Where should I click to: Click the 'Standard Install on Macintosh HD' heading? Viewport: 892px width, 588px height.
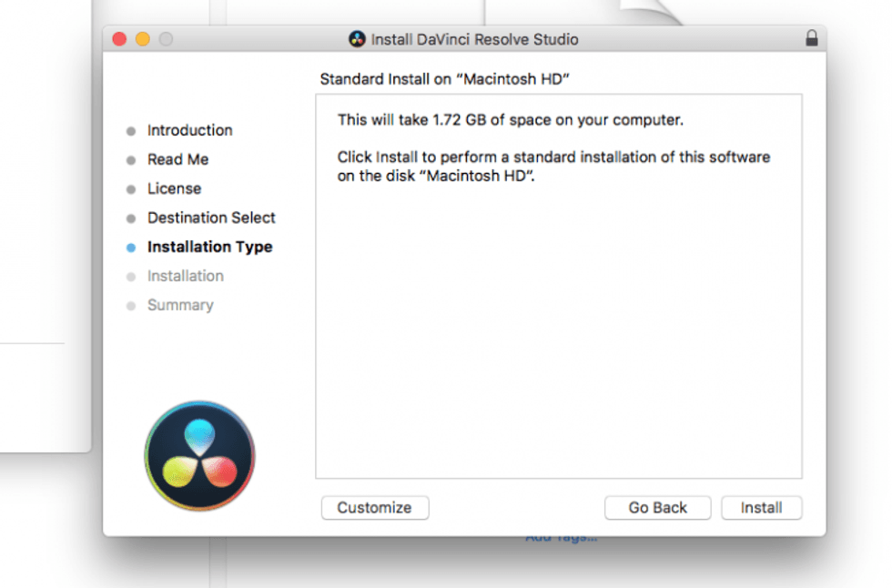pyautogui.click(x=444, y=79)
